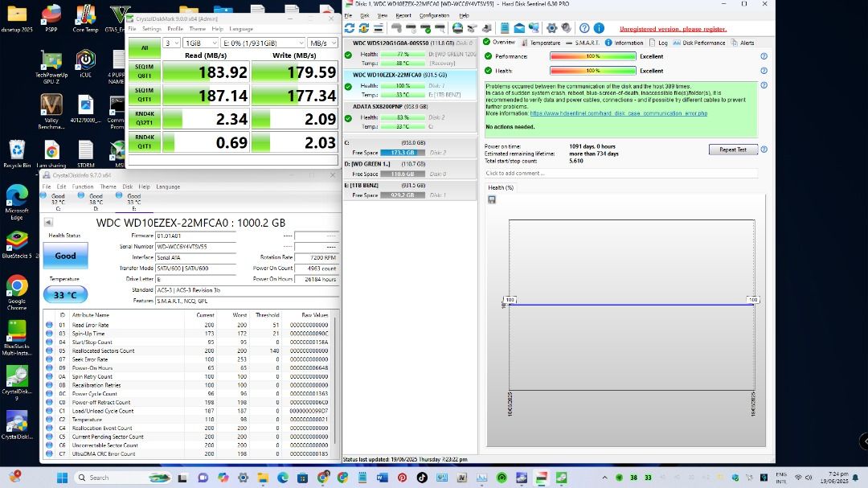868x488 pixels.
Task: Open the iCUE desktop shortcut
Action: 85,64
